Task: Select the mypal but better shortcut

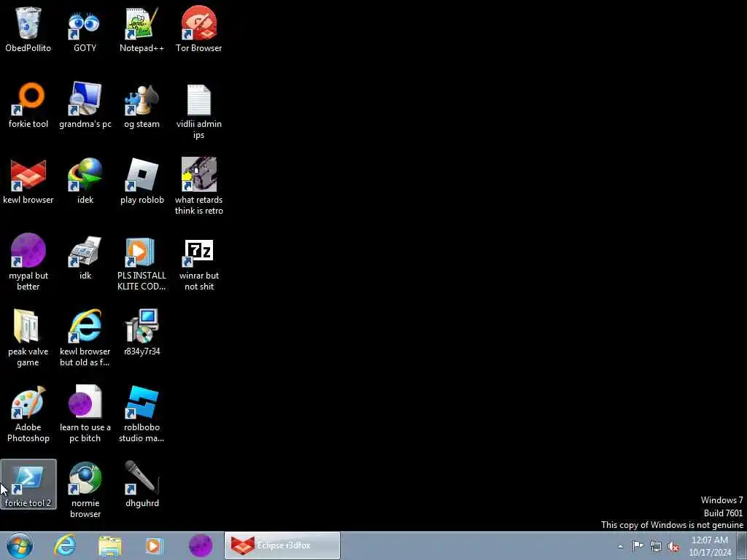Action: click(x=28, y=262)
